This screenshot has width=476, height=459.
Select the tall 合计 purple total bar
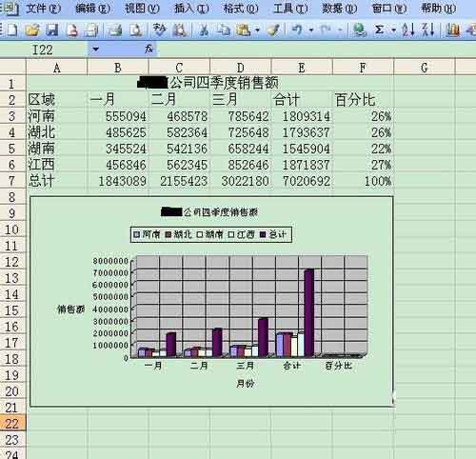(309, 312)
